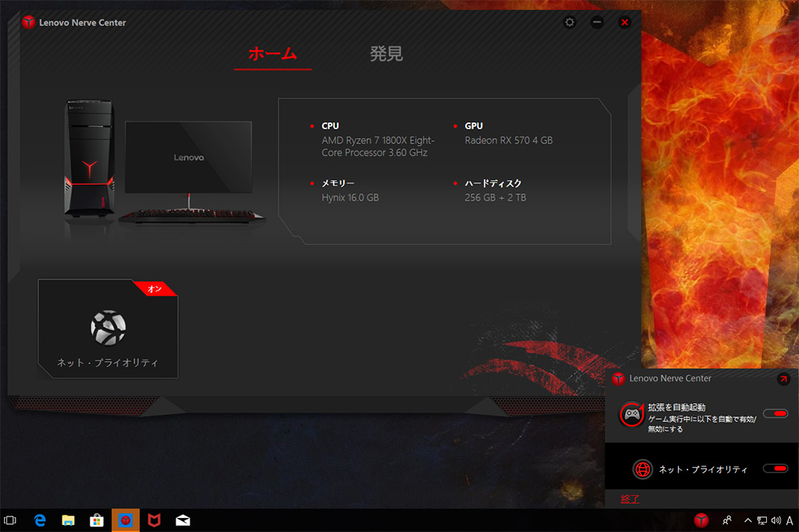Image resolution: width=799 pixels, height=532 pixels.
Task: Expand hidden system tray icons chevron
Action: coord(748,520)
